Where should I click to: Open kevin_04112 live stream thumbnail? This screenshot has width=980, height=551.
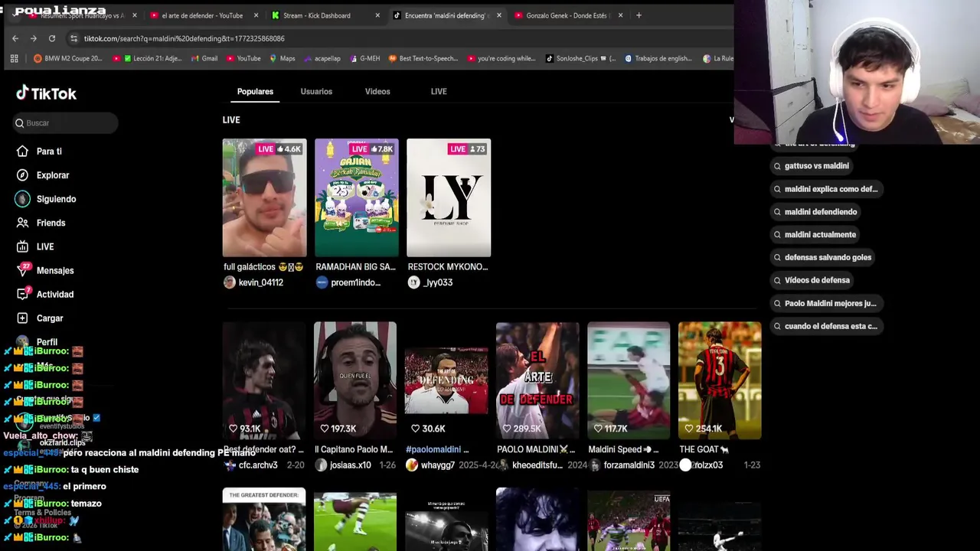coord(264,197)
